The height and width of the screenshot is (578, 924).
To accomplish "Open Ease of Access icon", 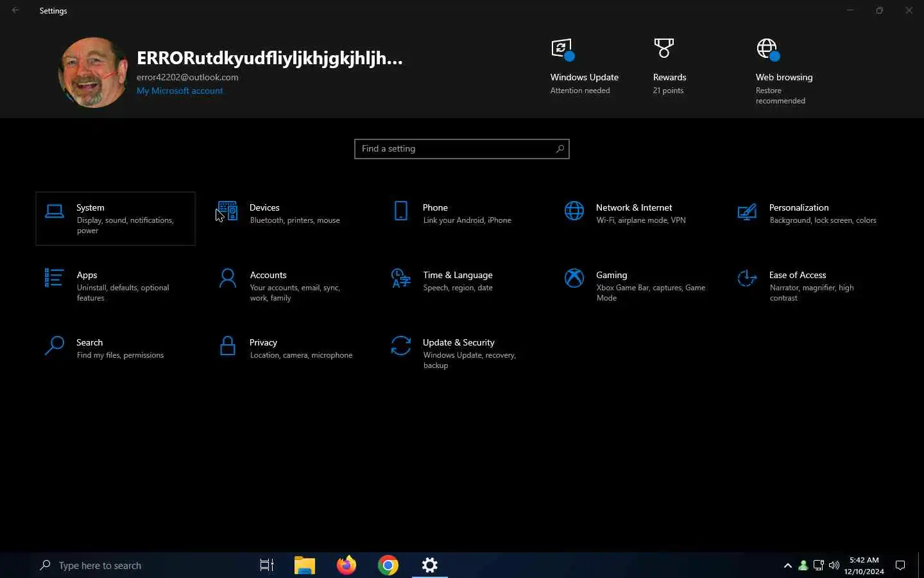I will click(747, 278).
